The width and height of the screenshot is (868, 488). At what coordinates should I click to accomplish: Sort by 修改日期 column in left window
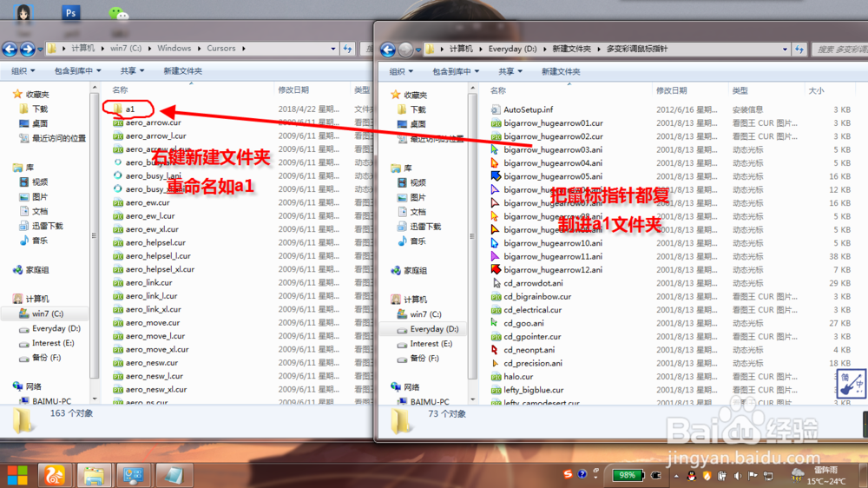[x=293, y=90]
